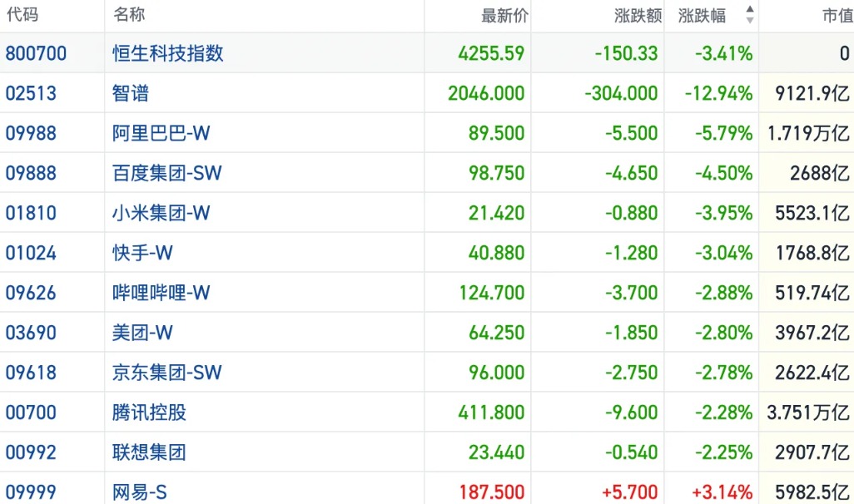Open the 快手-W stock name
This screenshot has height=504, width=854.
pyautogui.click(x=142, y=253)
